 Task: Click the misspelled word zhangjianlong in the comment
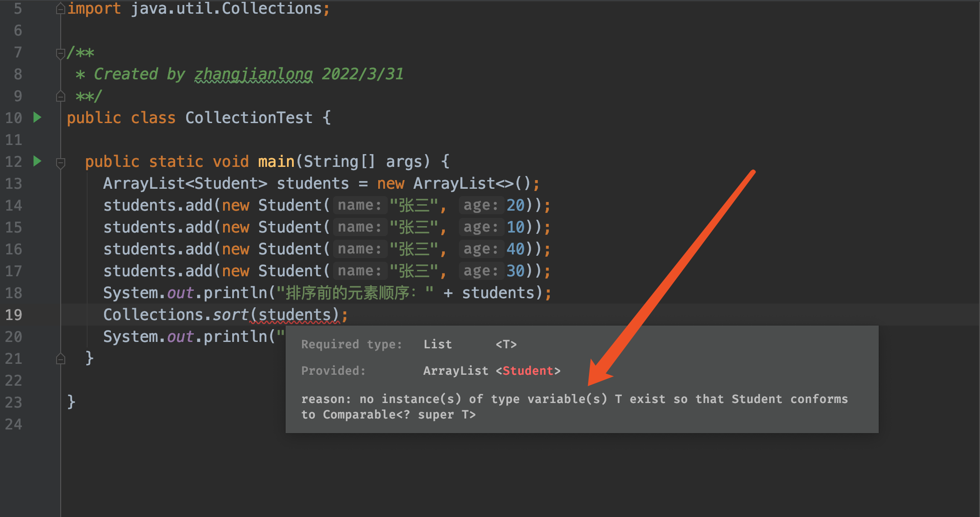[x=254, y=74]
